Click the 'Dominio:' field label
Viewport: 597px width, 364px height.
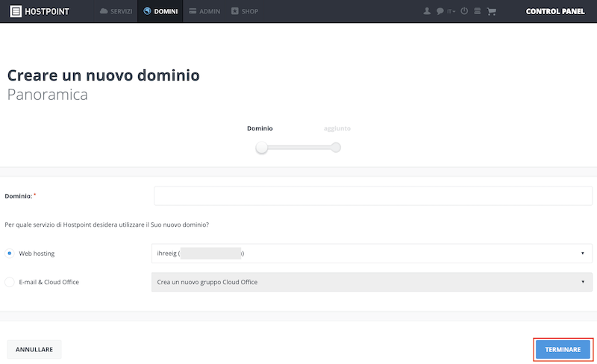pos(18,196)
